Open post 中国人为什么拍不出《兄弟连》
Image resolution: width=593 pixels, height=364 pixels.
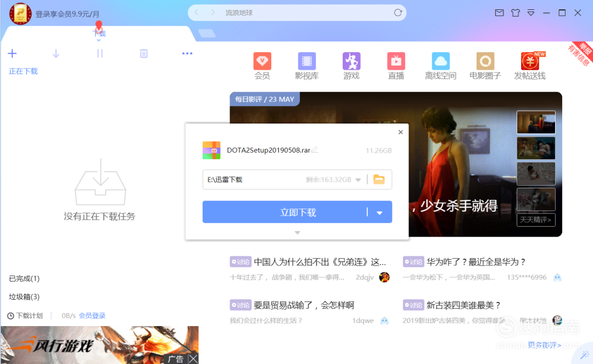tap(320, 262)
